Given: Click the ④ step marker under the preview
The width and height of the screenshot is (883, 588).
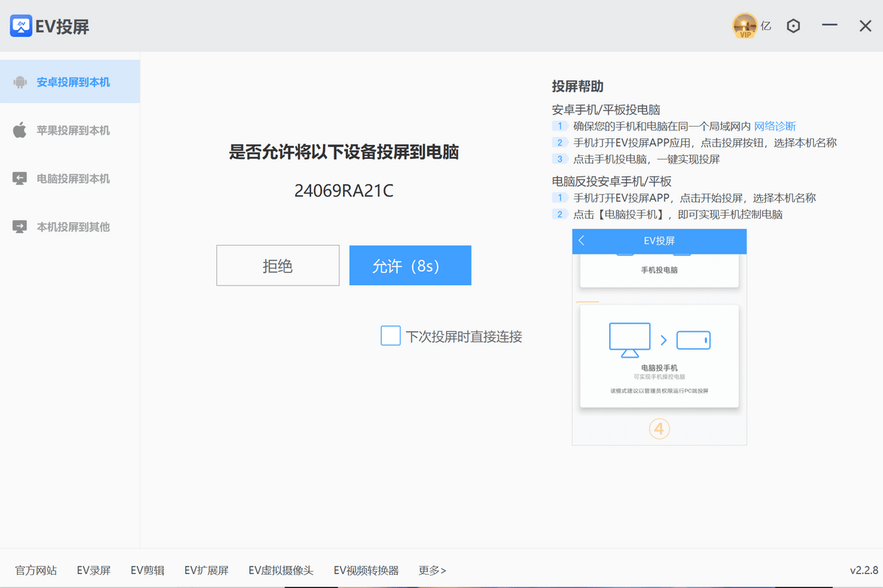Looking at the screenshot, I should pos(659,429).
